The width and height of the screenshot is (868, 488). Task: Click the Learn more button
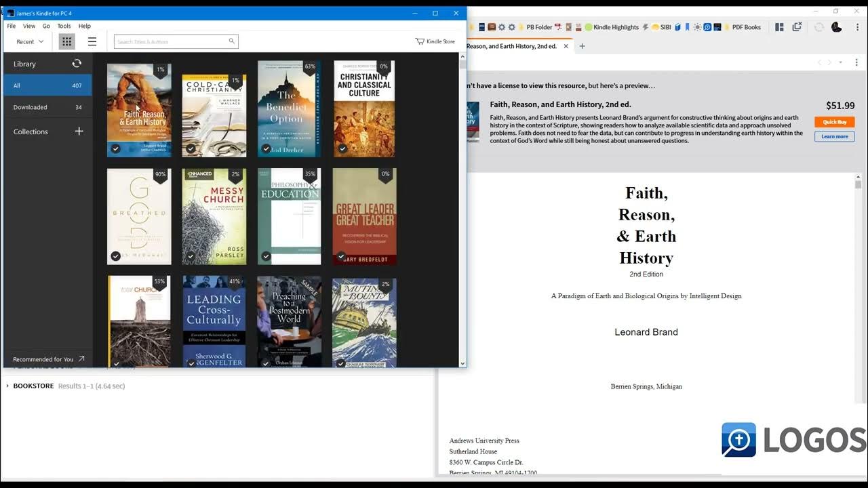[834, 136]
